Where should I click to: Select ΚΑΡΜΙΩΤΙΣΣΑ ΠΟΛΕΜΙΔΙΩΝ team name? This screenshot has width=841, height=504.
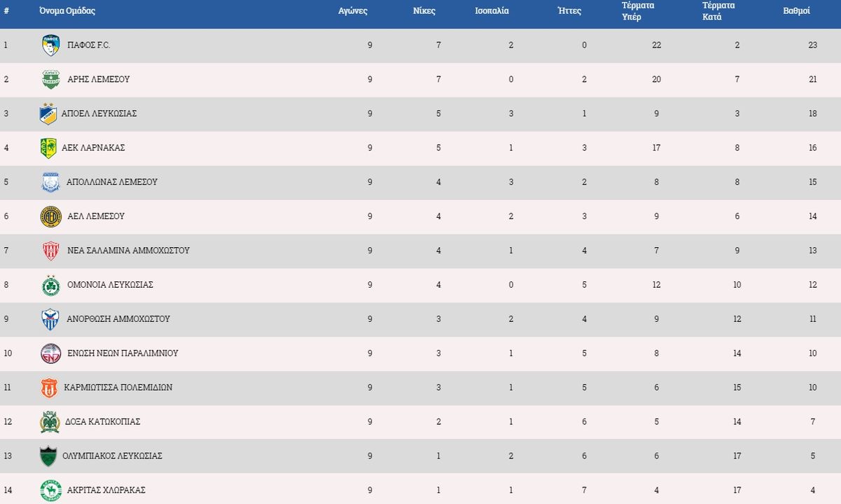tap(118, 388)
